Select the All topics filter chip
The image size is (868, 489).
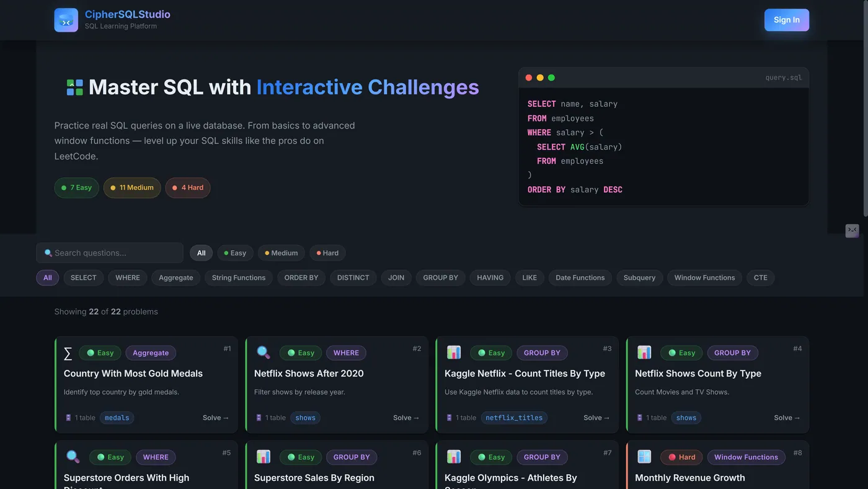tap(48, 277)
